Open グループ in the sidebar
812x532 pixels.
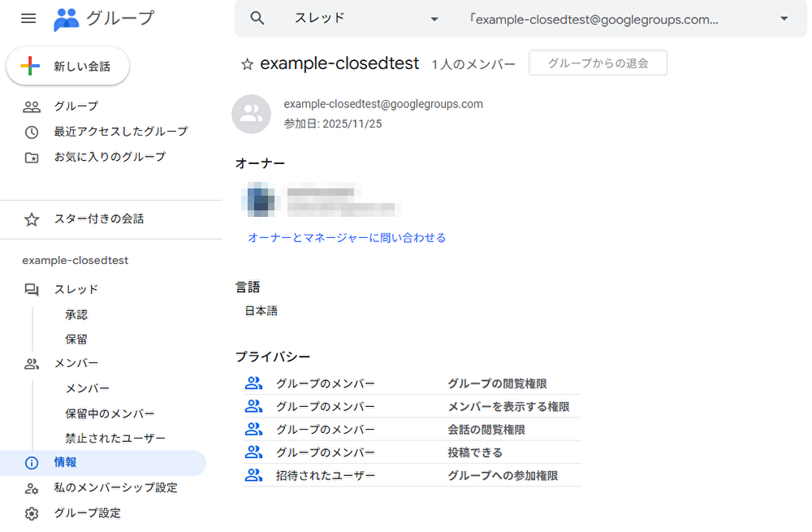pyautogui.click(x=76, y=106)
